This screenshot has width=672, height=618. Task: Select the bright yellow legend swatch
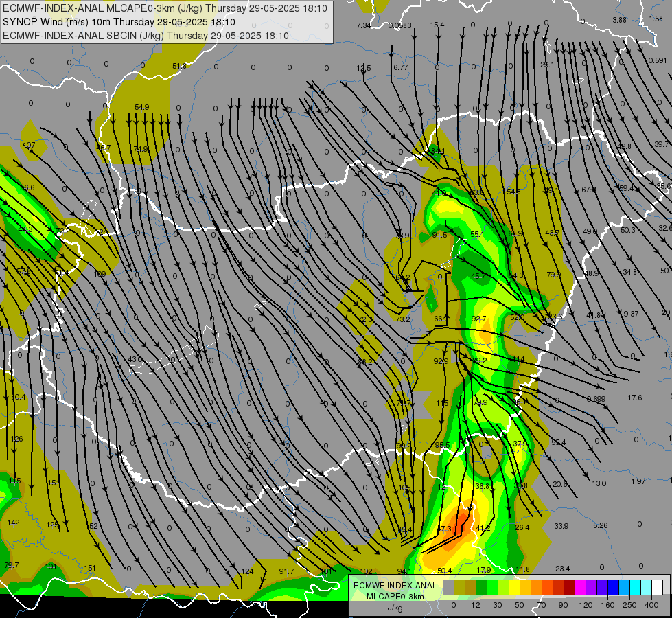click(x=514, y=588)
